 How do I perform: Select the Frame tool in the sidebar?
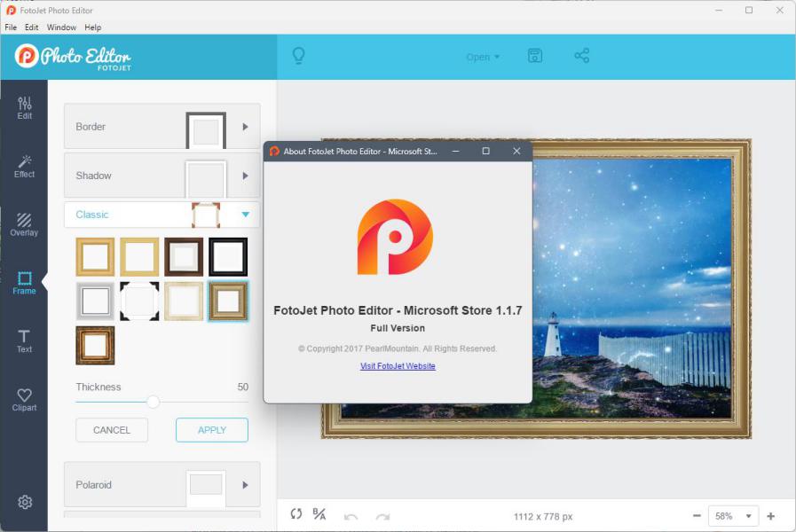click(x=24, y=283)
